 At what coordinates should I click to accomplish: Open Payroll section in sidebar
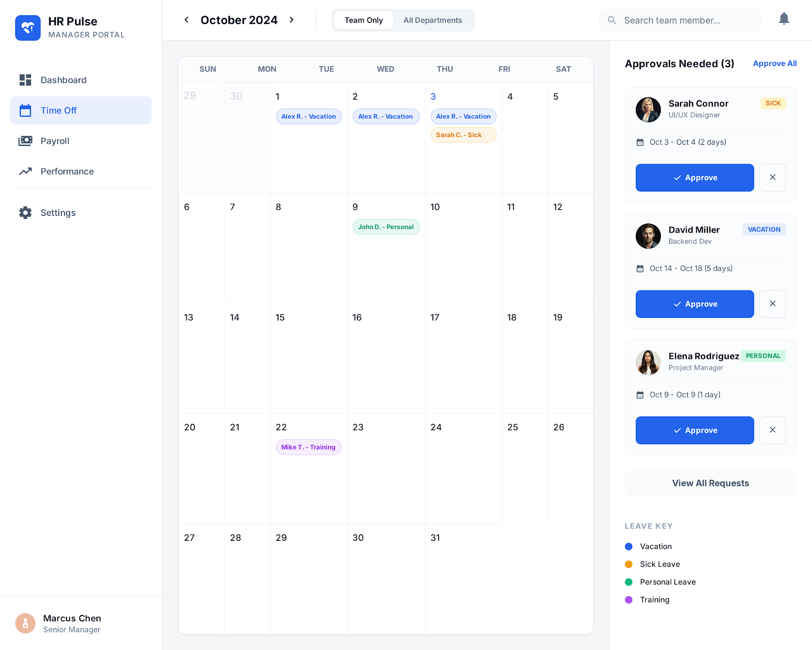point(81,141)
